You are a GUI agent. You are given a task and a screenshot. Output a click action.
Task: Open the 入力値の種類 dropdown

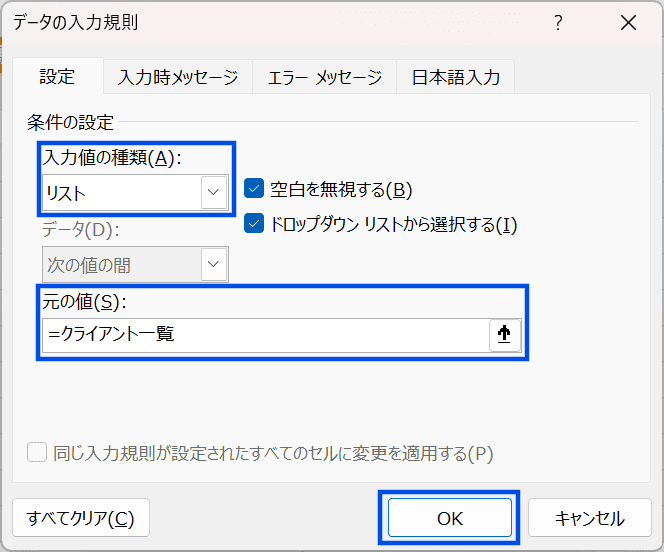(x=214, y=192)
